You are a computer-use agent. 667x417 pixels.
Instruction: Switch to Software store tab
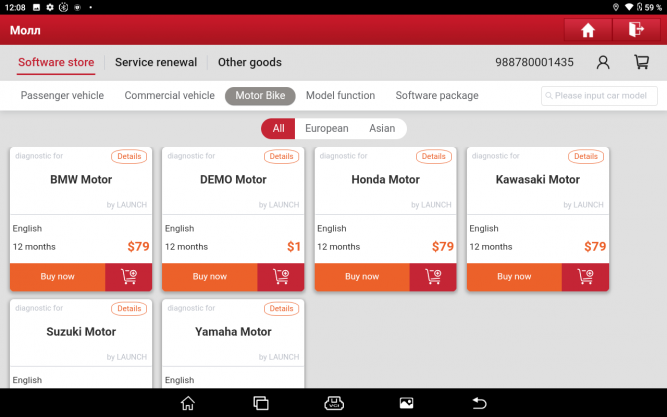(x=56, y=63)
